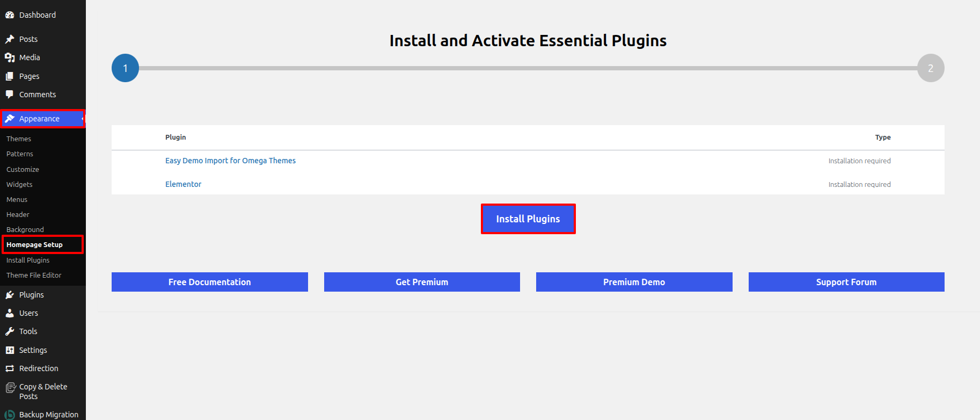Click the Redirection arrows icon

click(10, 368)
